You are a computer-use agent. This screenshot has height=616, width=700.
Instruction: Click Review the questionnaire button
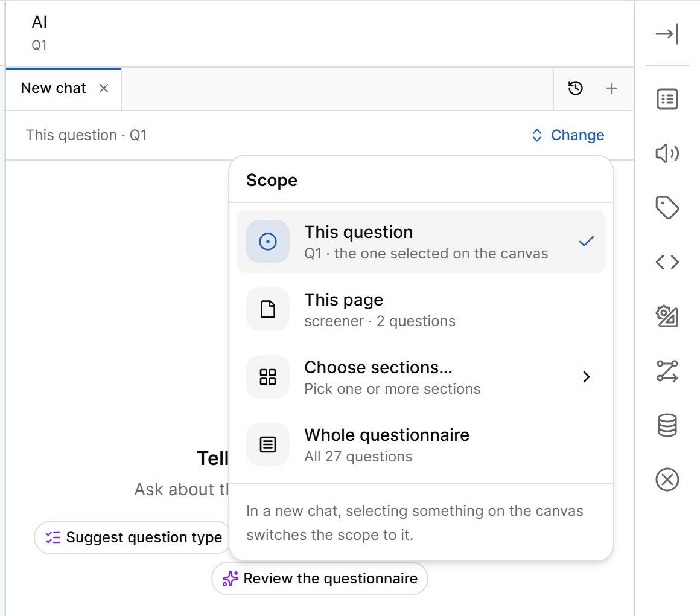point(320,579)
